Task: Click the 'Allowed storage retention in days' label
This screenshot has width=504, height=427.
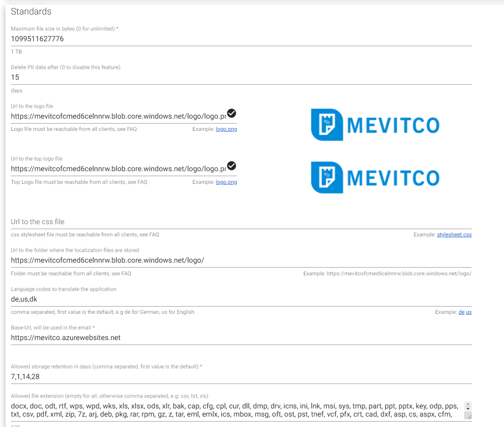Action: 106,367
